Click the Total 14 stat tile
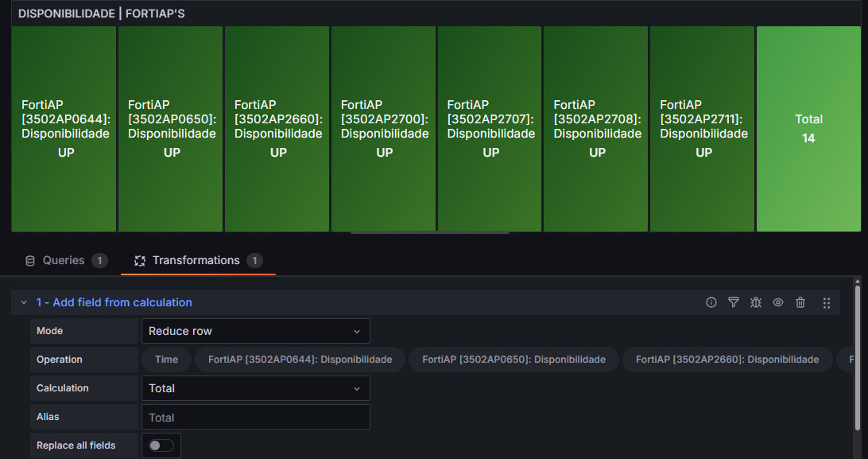This screenshot has width=868, height=459. [808, 129]
